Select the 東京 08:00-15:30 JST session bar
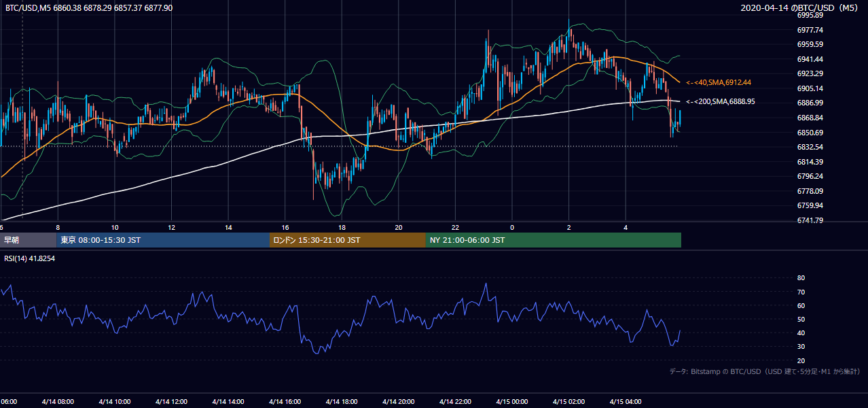The image size is (868, 408). point(163,240)
